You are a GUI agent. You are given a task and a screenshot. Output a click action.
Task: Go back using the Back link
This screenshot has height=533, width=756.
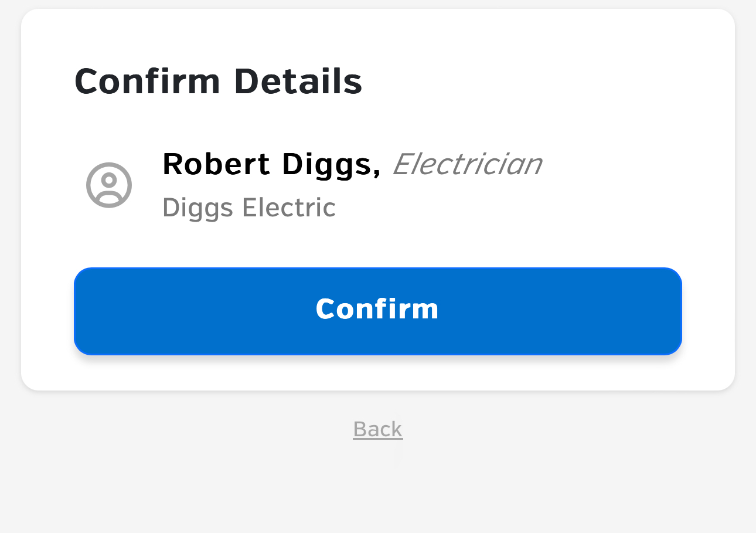point(378,430)
